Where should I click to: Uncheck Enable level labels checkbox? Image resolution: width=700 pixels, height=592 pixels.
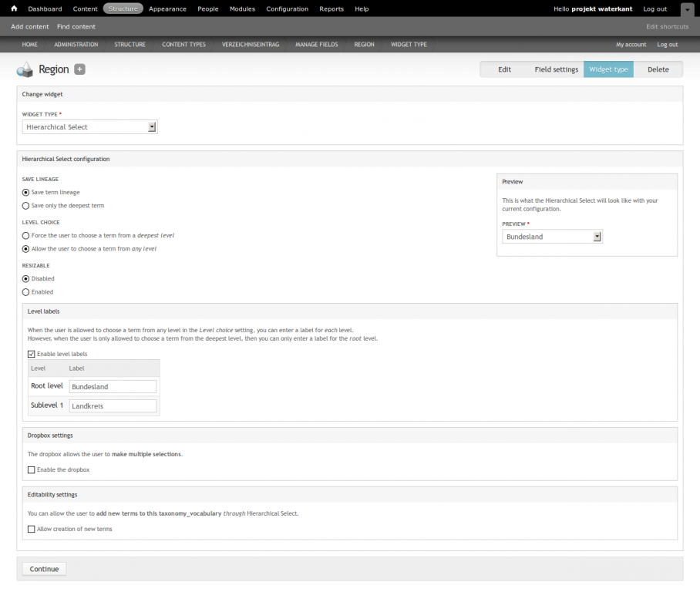point(32,354)
